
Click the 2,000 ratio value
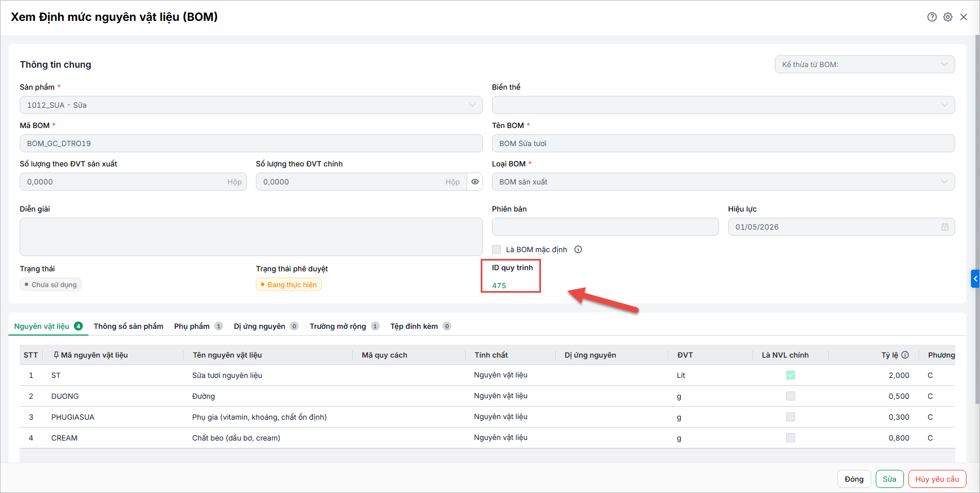click(x=899, y=375)
